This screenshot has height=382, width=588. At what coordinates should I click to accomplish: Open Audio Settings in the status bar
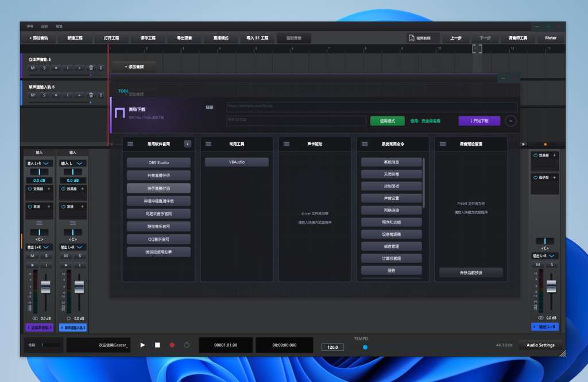[x=540, y=345]
